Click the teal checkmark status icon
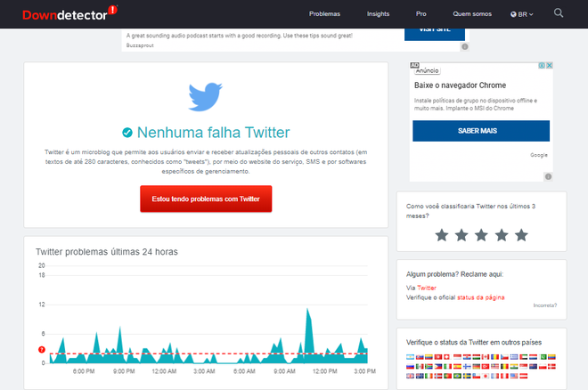588x390 pixels. point(127,133)
